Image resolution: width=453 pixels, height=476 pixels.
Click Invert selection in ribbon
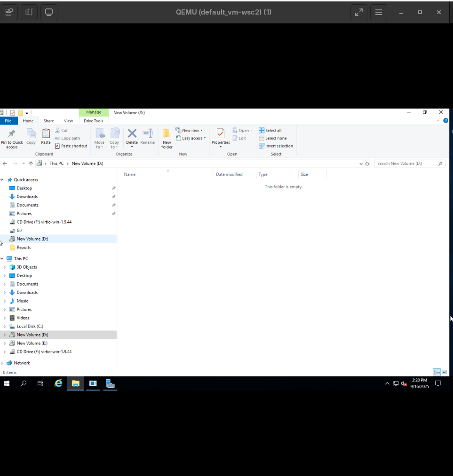pyautogui.click(x=276, y=146)
